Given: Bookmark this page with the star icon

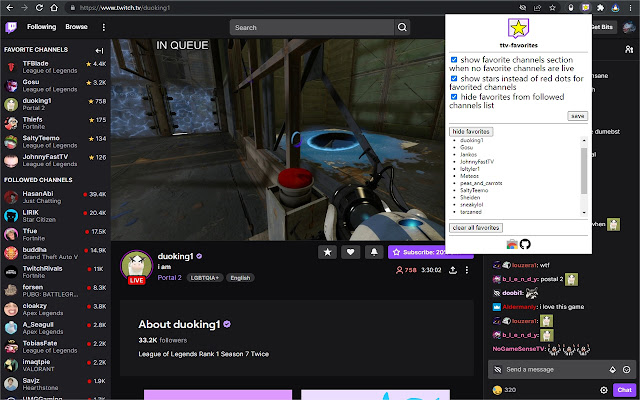Looking at the screenshot, I should coord(552,7).
